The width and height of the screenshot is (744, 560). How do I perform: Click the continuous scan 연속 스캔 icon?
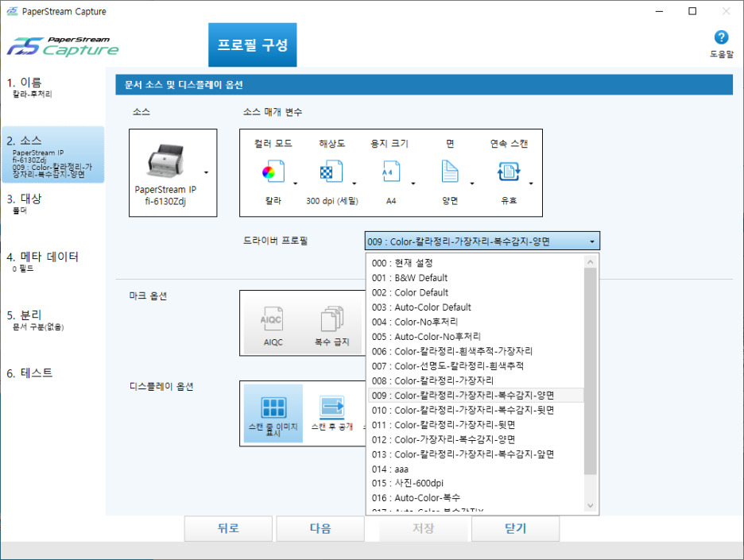pos(509,171)
